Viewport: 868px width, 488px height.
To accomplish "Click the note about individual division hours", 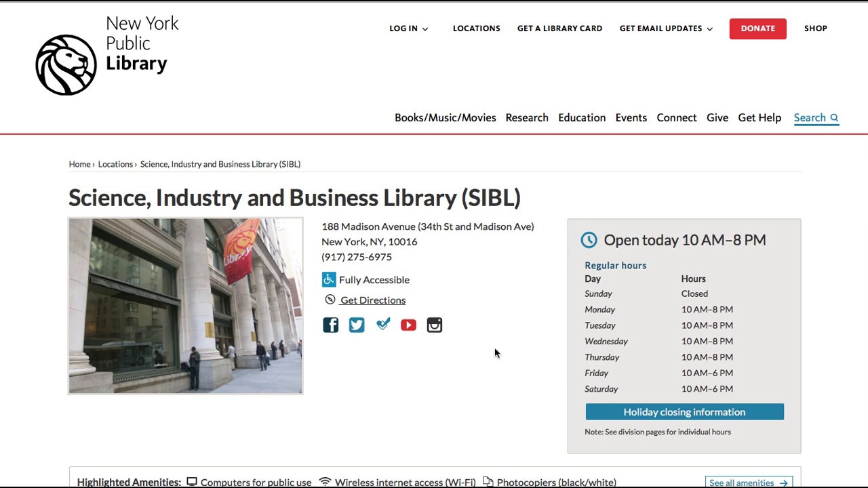I will click(x=658, y=432).
